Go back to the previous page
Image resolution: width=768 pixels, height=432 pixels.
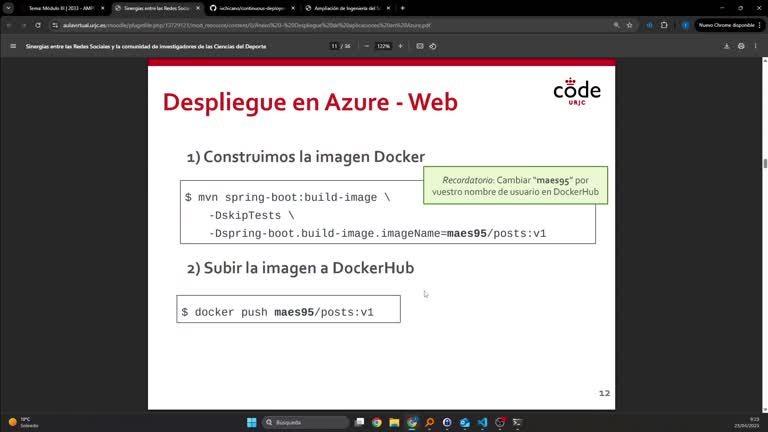(x=9, y=25)
